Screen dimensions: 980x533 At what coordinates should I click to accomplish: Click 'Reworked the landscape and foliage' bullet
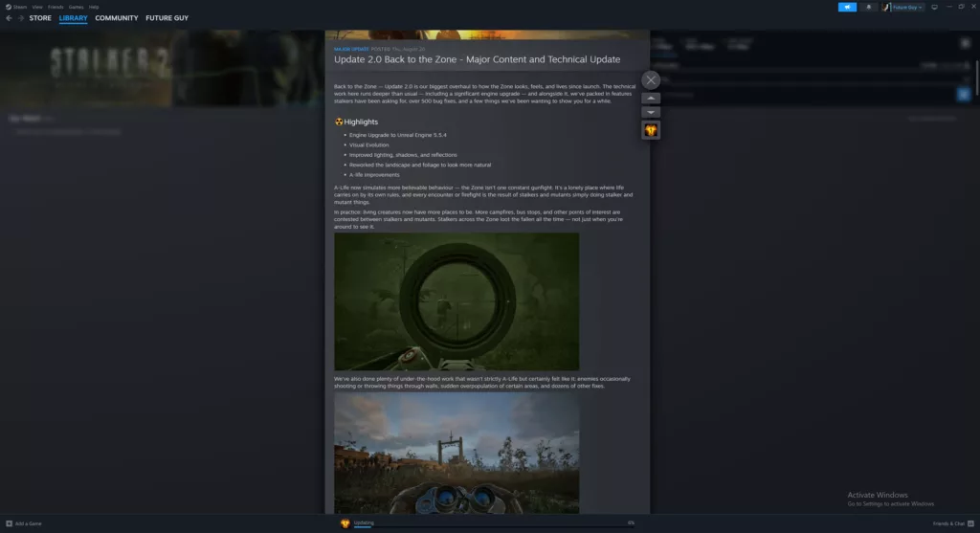coord(420,165)
